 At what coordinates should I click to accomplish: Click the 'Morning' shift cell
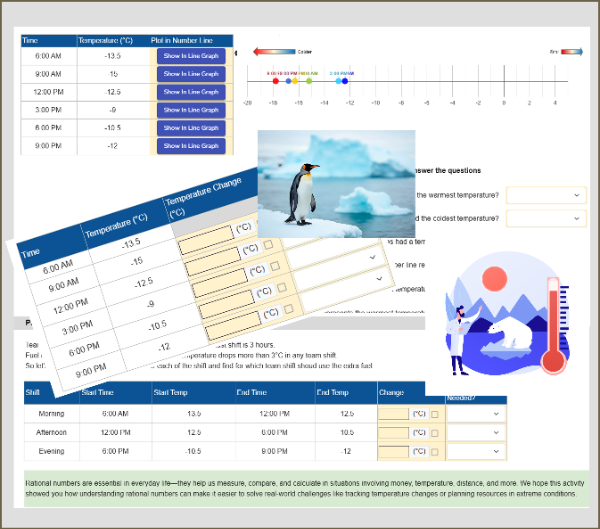coord(52,414)
